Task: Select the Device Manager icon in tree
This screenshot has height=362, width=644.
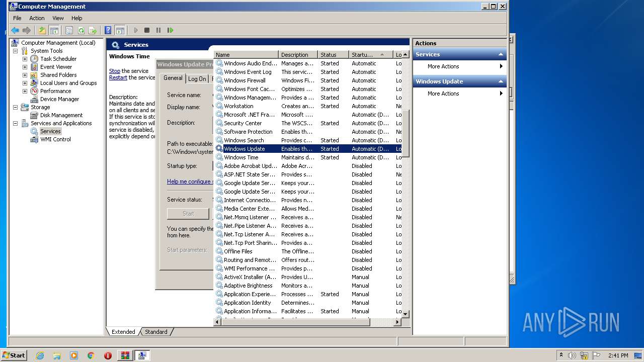Action: point(34,99)
